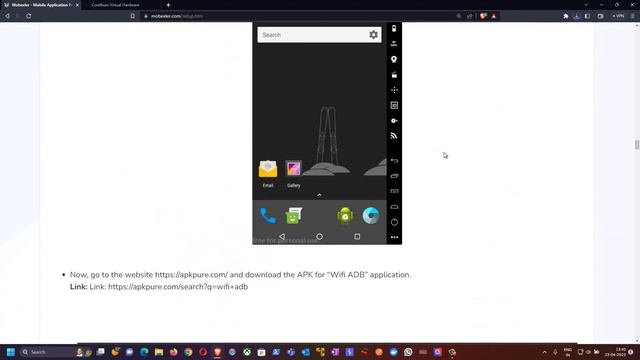Click the VPN button in toolbar
Screen dimensions: 640x360
(x=619, y=16)
